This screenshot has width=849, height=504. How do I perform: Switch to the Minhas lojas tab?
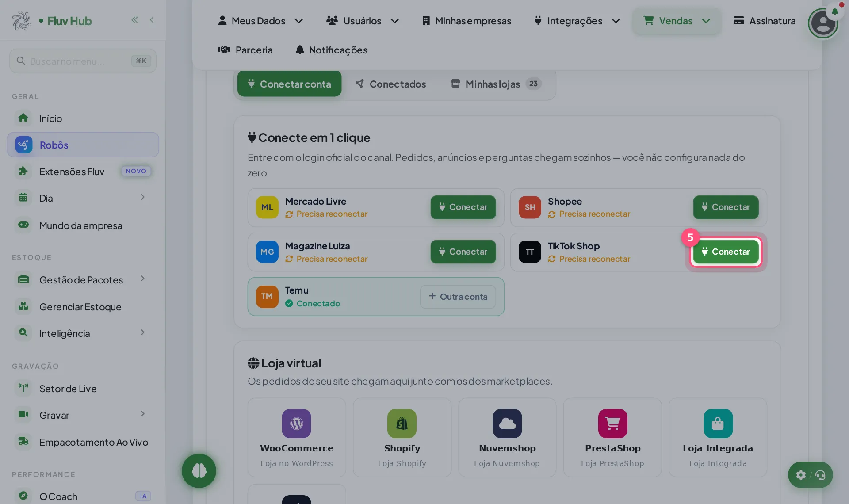tap(496, 84)
